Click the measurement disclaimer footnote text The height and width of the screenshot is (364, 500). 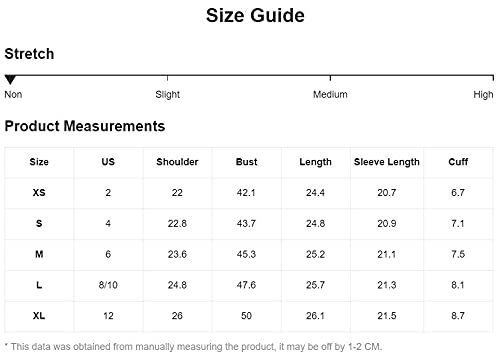(x=193, y=347)
